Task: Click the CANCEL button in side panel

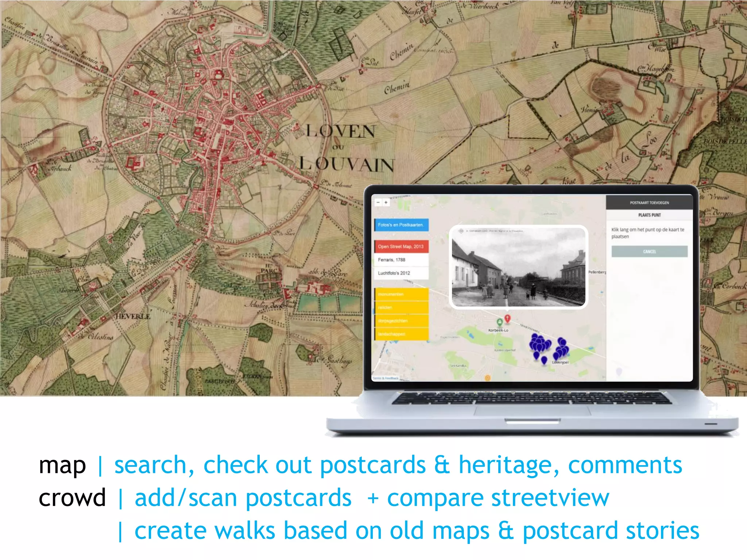Action: pos(650,252)
